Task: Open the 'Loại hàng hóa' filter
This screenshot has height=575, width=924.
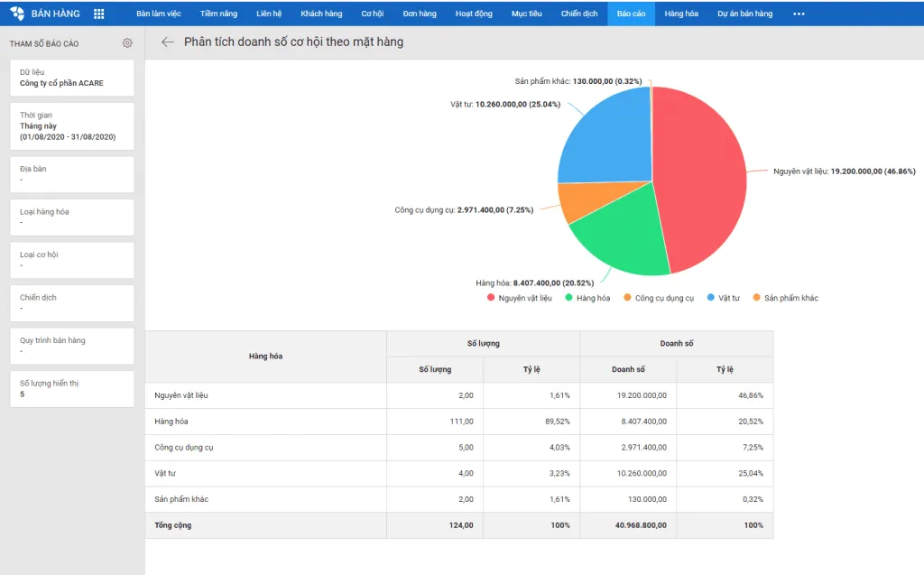Action: point(71,215)
